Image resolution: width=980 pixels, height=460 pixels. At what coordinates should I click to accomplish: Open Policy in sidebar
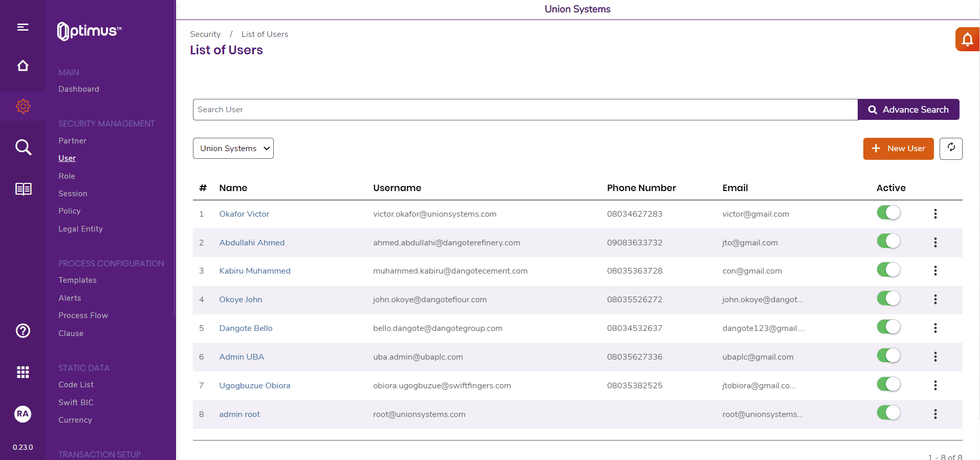[x=69, y=211]
